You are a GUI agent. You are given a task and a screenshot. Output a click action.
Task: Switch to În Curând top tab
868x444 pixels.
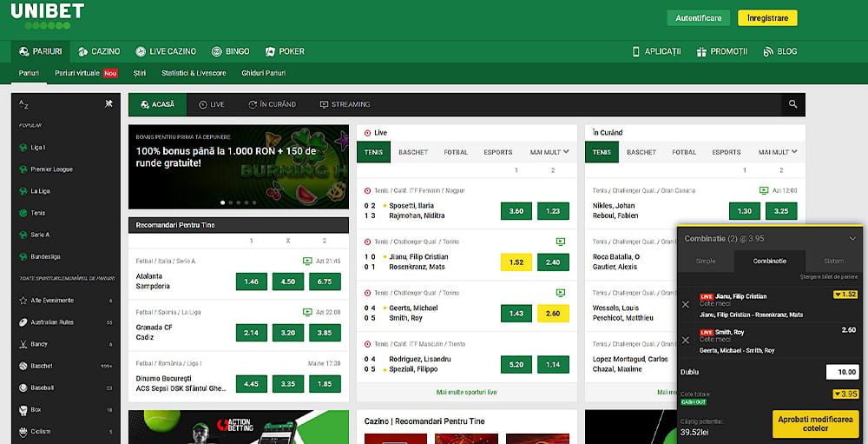273,104
